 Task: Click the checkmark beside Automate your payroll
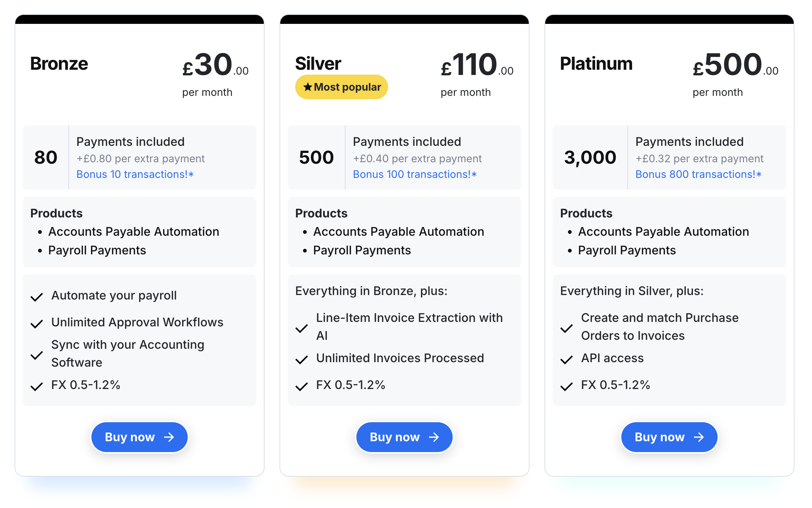(37, 297)
